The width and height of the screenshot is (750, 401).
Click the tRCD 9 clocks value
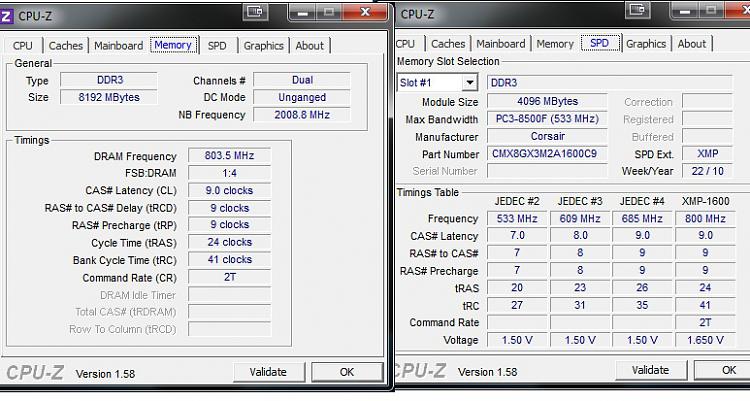(x=230, y=208)
